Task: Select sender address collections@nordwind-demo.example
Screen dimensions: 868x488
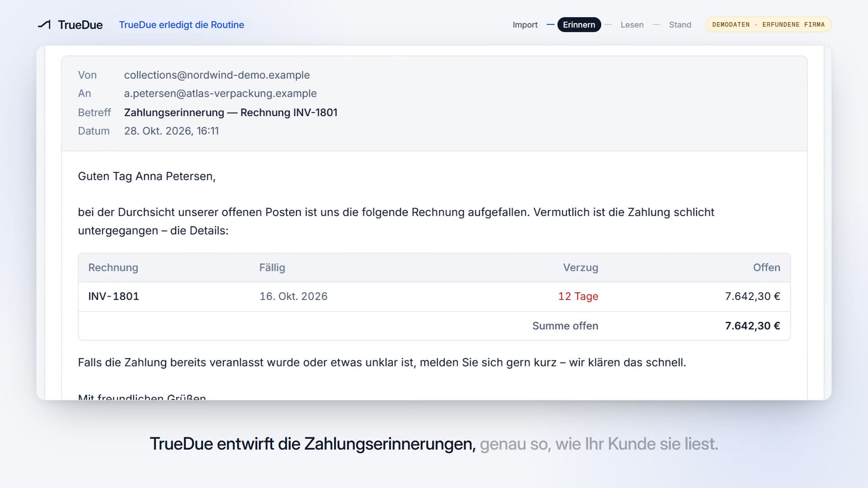Action: pos(217,75)
